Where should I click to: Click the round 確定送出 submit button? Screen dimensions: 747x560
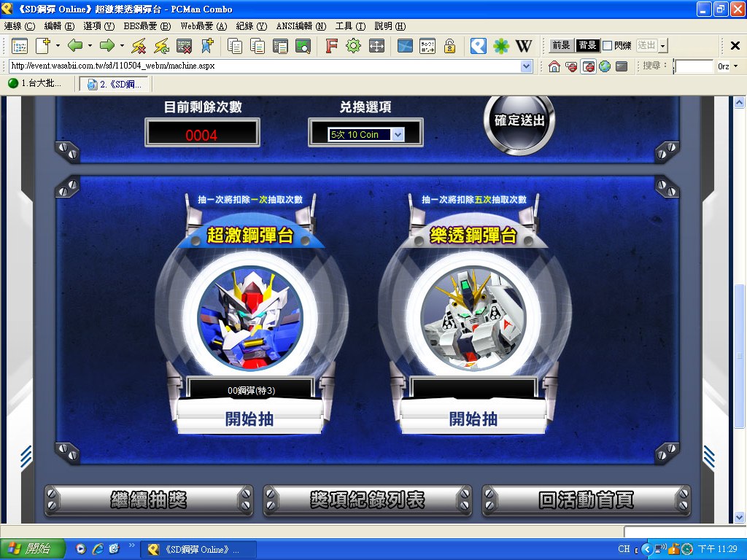click(519, 122)
